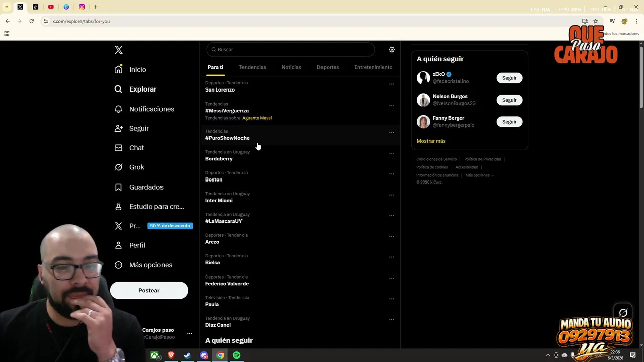The width and height of the screenshot is (644, 362).
Task: Open the tab search dropdown arrow
Action: point(7,7)
